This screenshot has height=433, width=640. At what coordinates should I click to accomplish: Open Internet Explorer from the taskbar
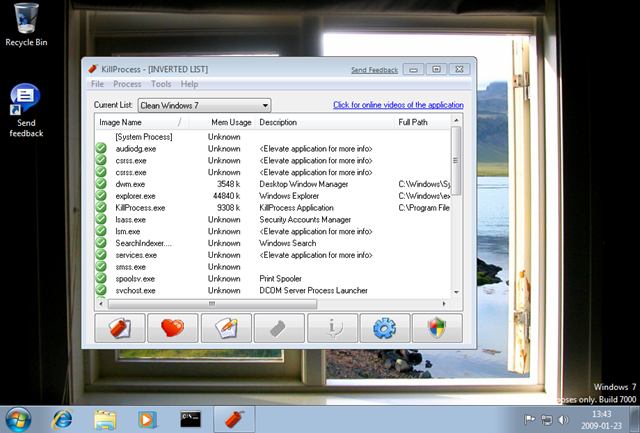[x=62, y=419]
